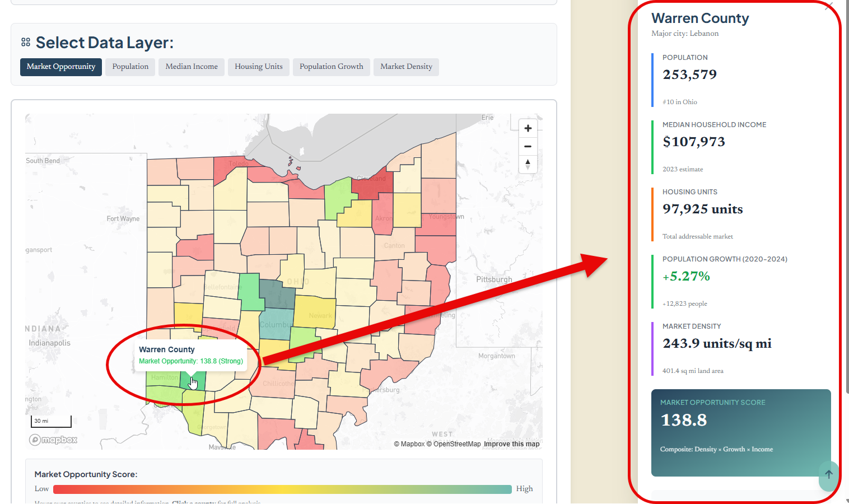The width and height of the screenshot is (849, 504).
Task: Activate the Market Density layer
Action: [406, 67]
